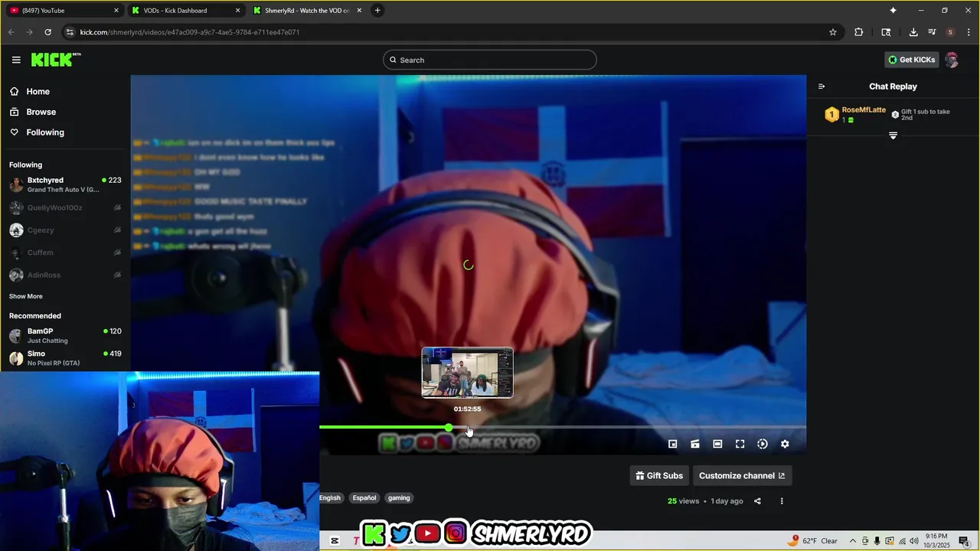Open the VOD more options menu
The image size is (980, 551).
click(782, 501)
